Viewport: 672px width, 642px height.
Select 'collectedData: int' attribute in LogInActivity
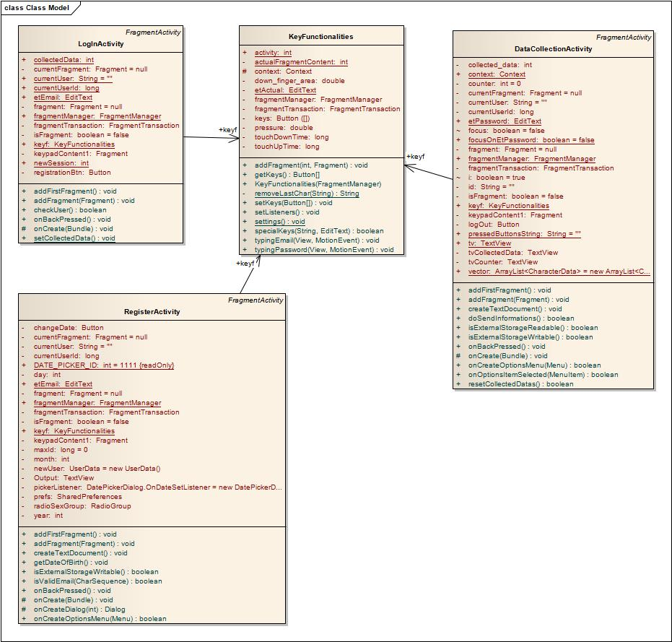(x=64, y=60)
